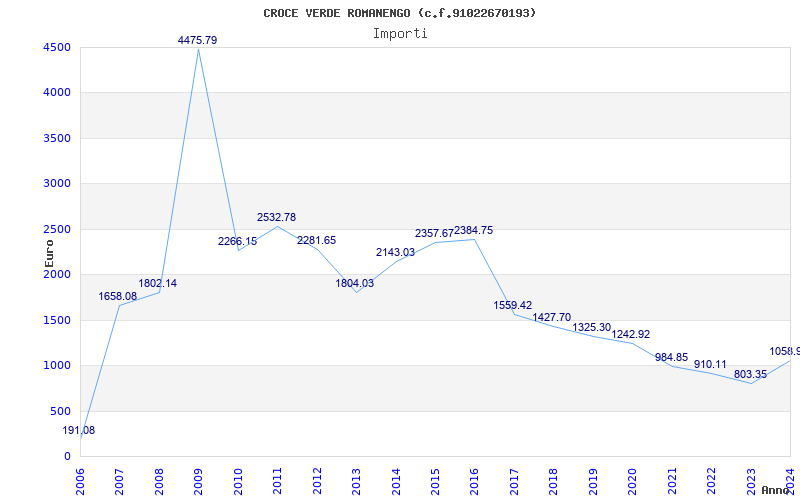Click the 2015 year label
The width and height of the screenshot is (800, 500).
coord(435,481)
